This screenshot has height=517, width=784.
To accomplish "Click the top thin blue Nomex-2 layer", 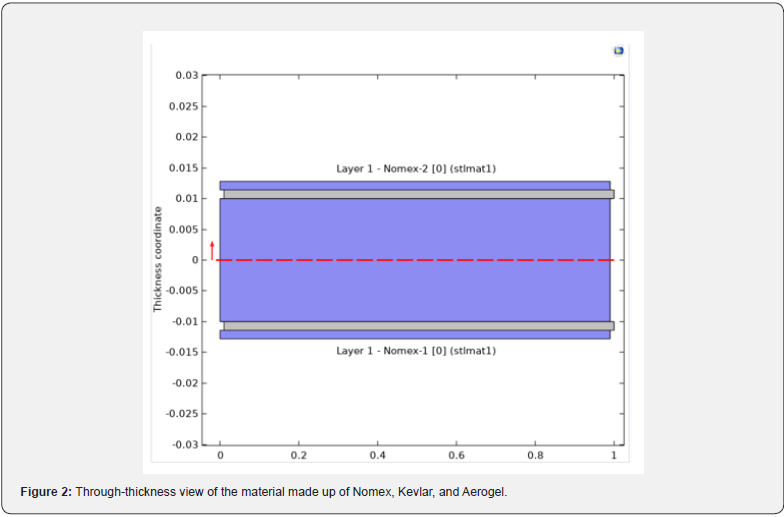I will point(415,185).
